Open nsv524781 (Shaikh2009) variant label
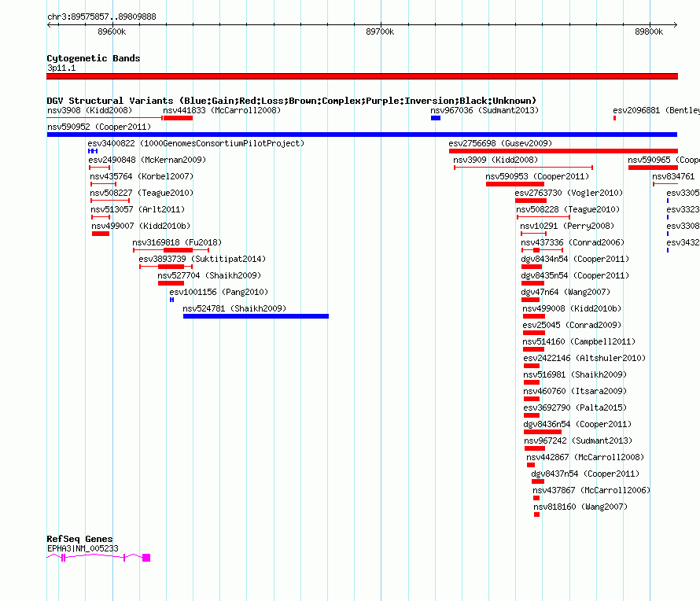The image size is (700, 601). coord(234,308)
